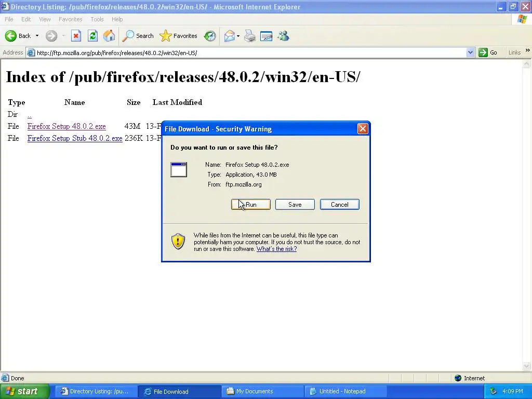
Task: Open the Search pane from the toolbar
Action: 138,36
